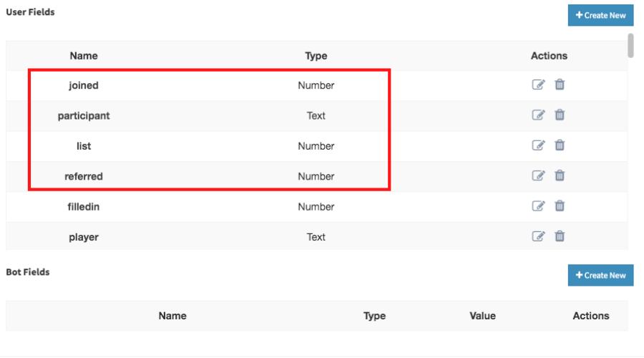Delete the list field
644x358 pixels.
(560, 145)
